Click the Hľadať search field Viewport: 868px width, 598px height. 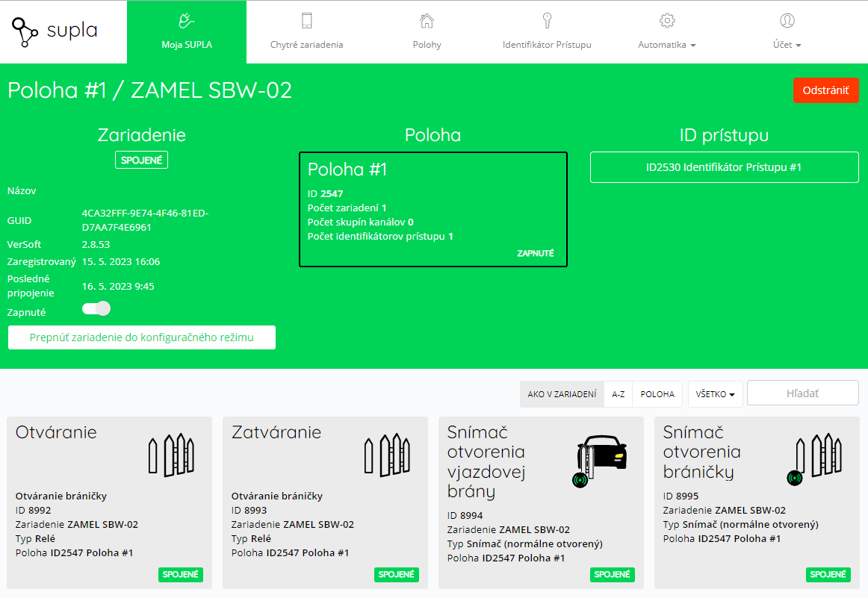click(x=803, y=393)
